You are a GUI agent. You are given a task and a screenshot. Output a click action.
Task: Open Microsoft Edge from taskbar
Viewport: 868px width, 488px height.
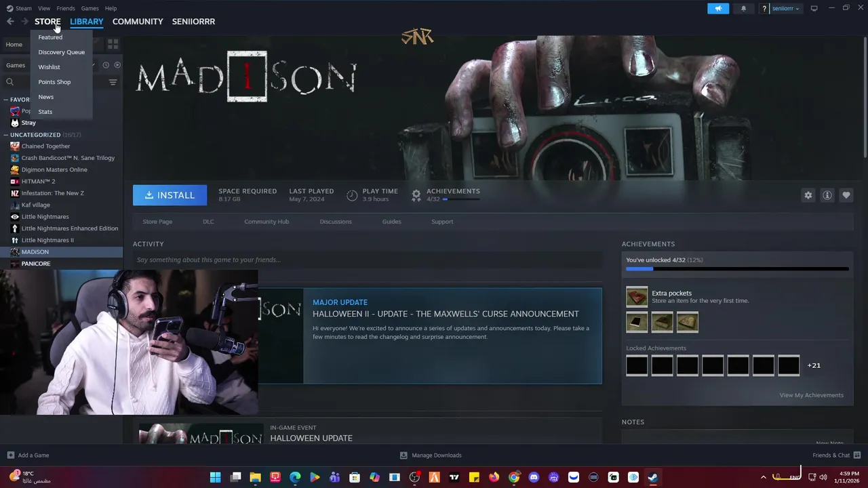pos(295,477)
